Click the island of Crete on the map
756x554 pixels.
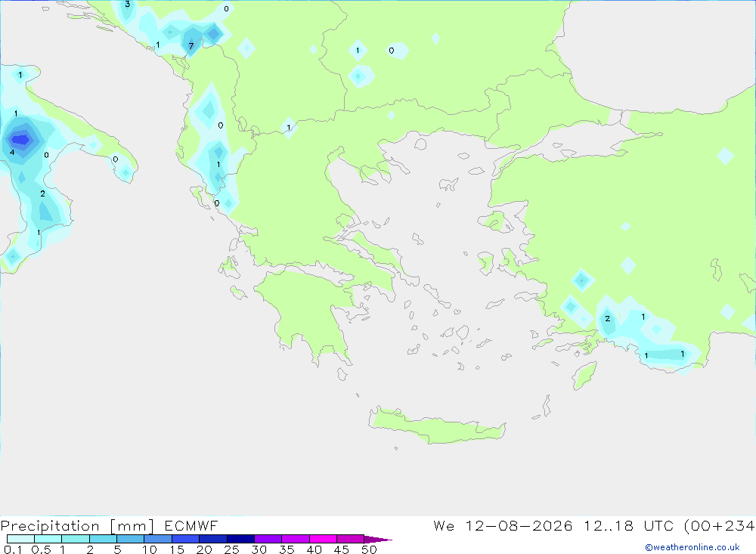click(x=437, y=426)
